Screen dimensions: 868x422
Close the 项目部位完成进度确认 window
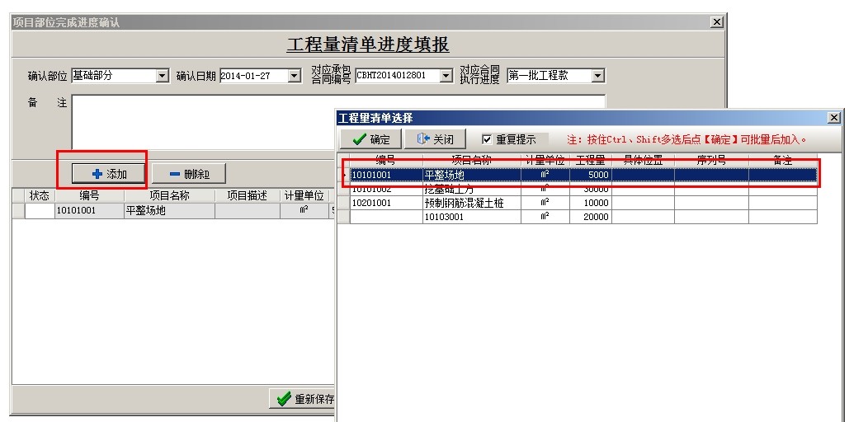pos(716,22)
